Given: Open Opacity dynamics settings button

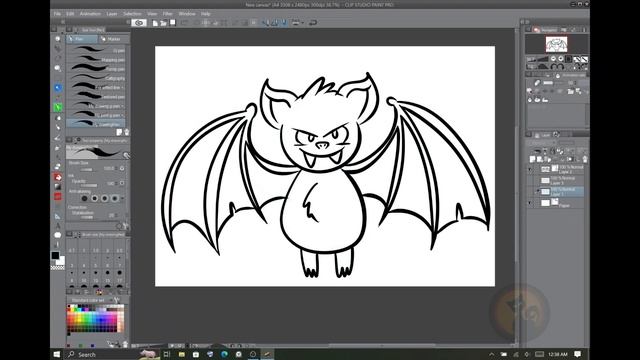Looking at the screenshot, I should pyautogui.click(x=122, y=183).
